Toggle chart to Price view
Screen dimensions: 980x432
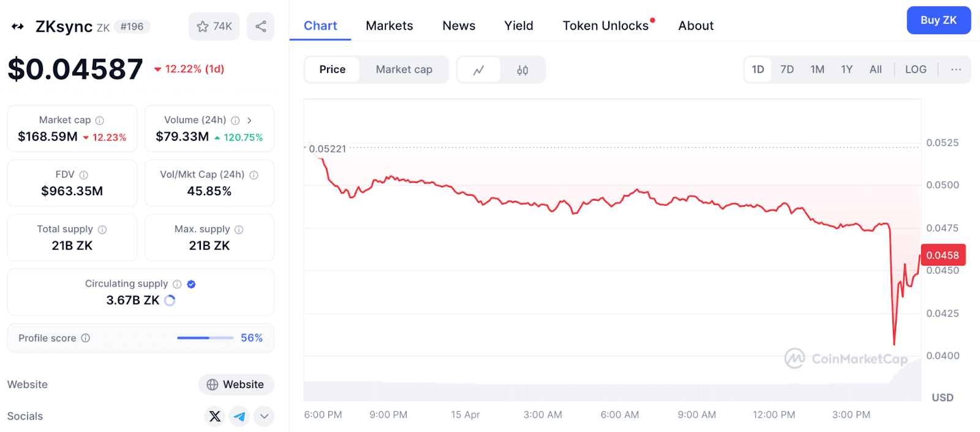pos(332,70)
